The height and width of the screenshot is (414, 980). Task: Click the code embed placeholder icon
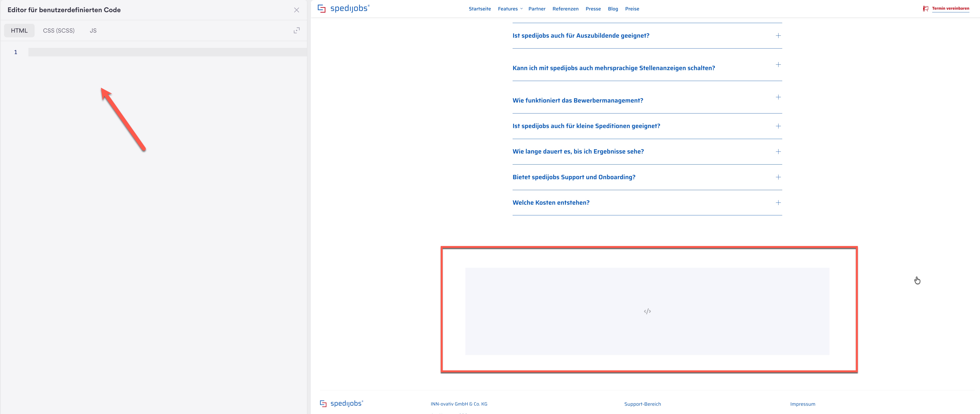647,311
